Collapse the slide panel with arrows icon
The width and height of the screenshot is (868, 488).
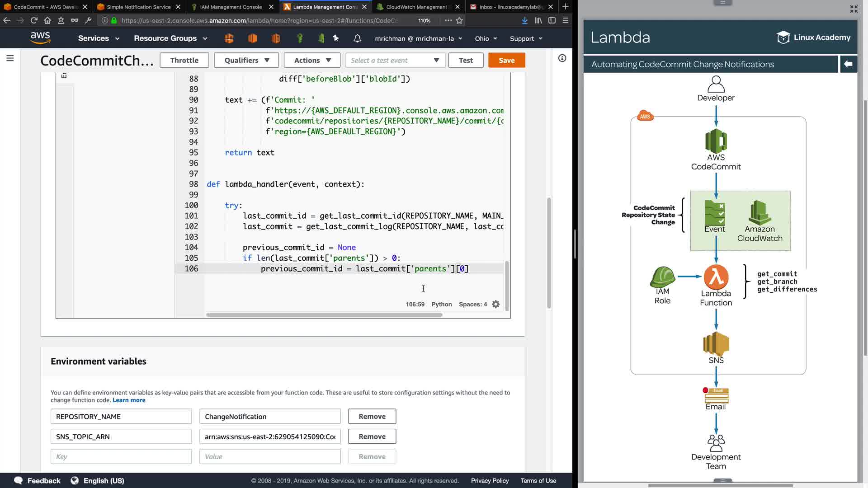coord(854,9)
